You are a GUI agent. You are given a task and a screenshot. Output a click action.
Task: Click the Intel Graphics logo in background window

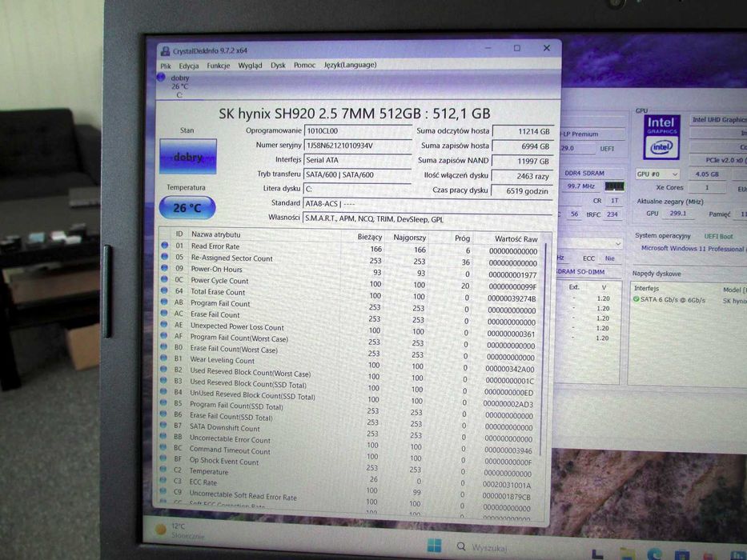click(x=661, y=138)
